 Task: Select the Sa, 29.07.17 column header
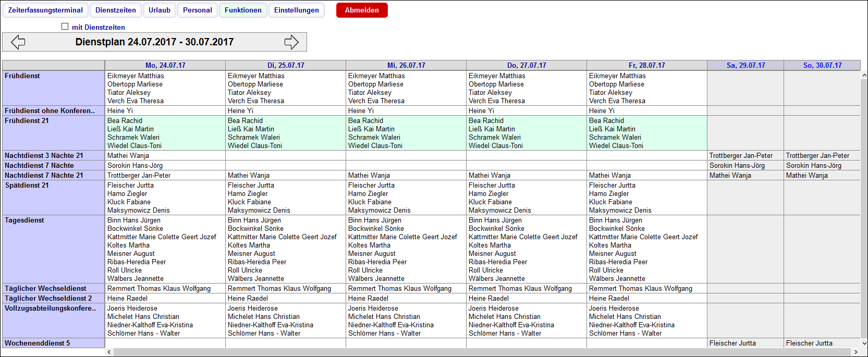(745, 66)
